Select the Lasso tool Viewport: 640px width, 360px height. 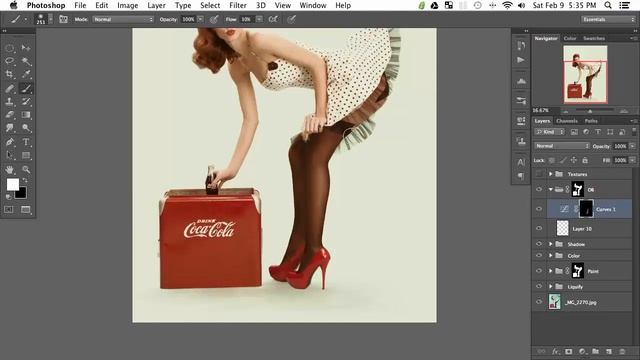click(10, 61)
